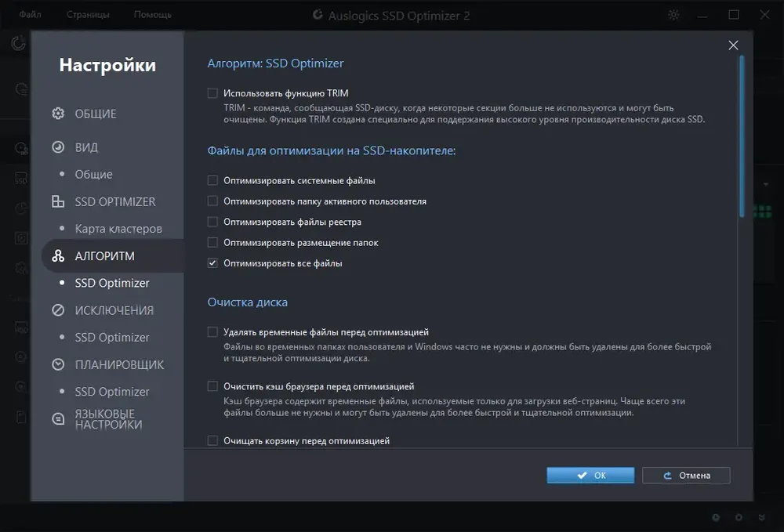
Task: Check Оптимизировать системные файлы
Action: [x=212, y=180]
